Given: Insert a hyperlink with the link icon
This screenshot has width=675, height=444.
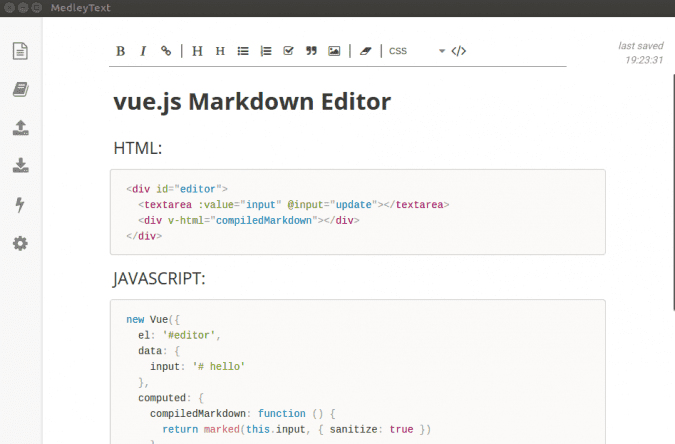Looking at the screenshot, I should 166,51.
